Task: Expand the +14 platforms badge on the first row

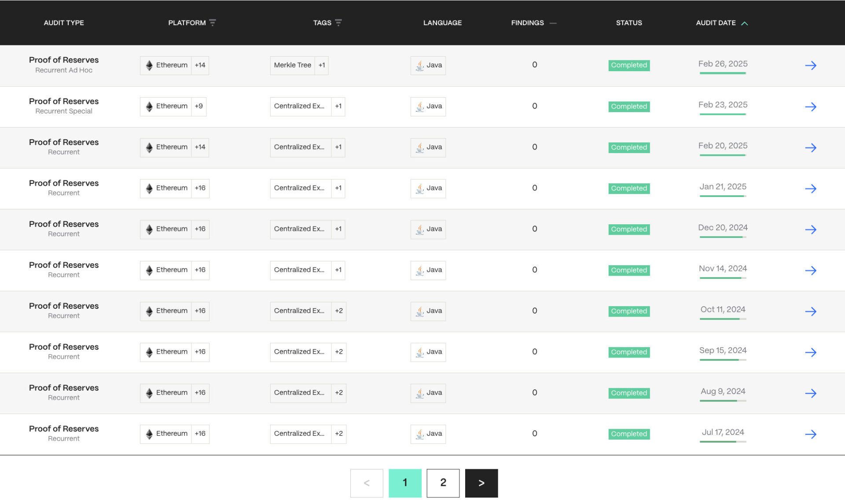Action: tap(200, 65)
